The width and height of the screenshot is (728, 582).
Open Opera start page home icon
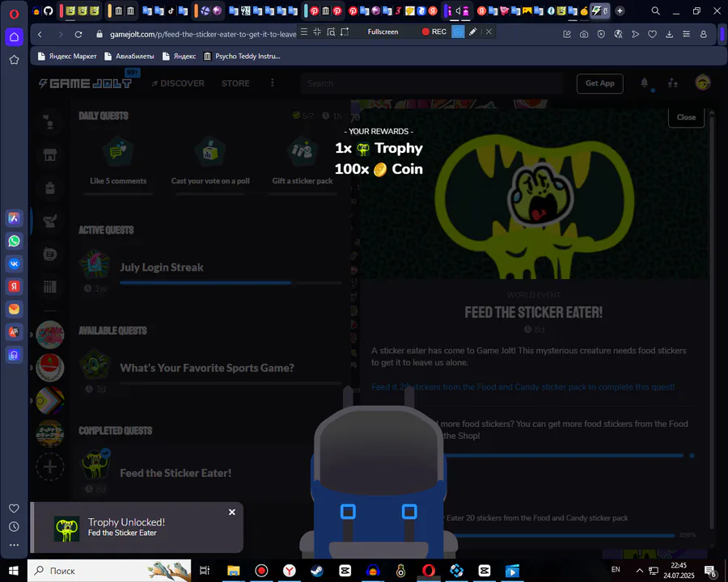coord(14,36)
